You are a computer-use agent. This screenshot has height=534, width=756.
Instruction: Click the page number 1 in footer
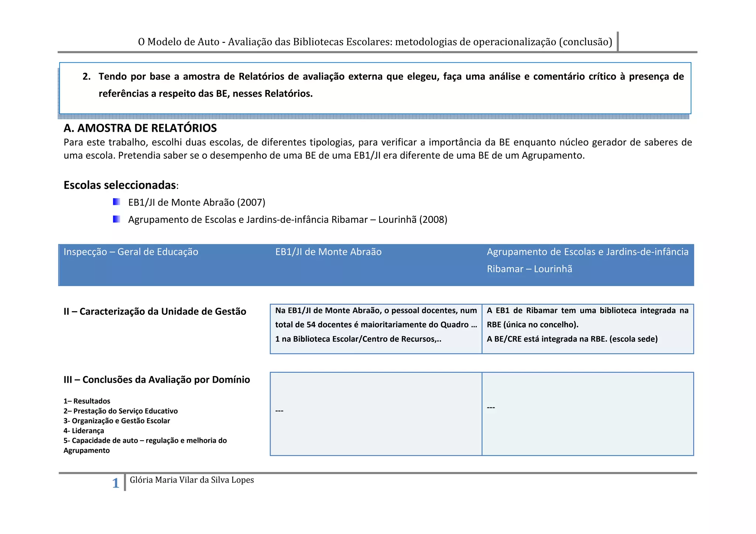tap(116, 483)
